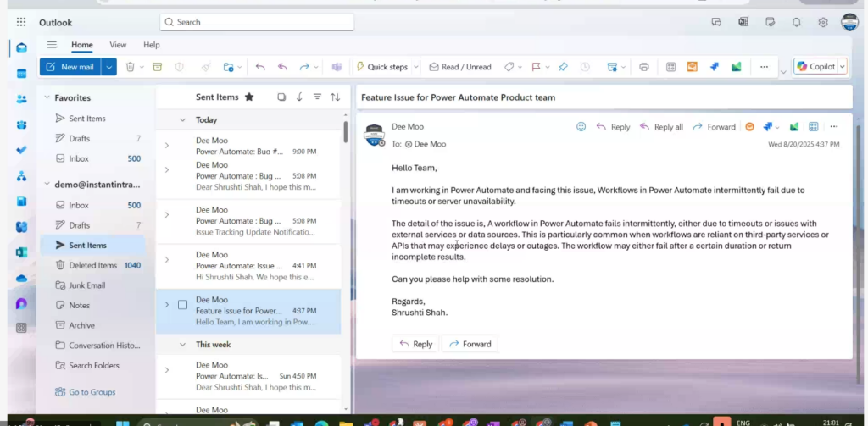Click Reply button below the message body
This screenshot has height=426, width=868.
[415, 344]
